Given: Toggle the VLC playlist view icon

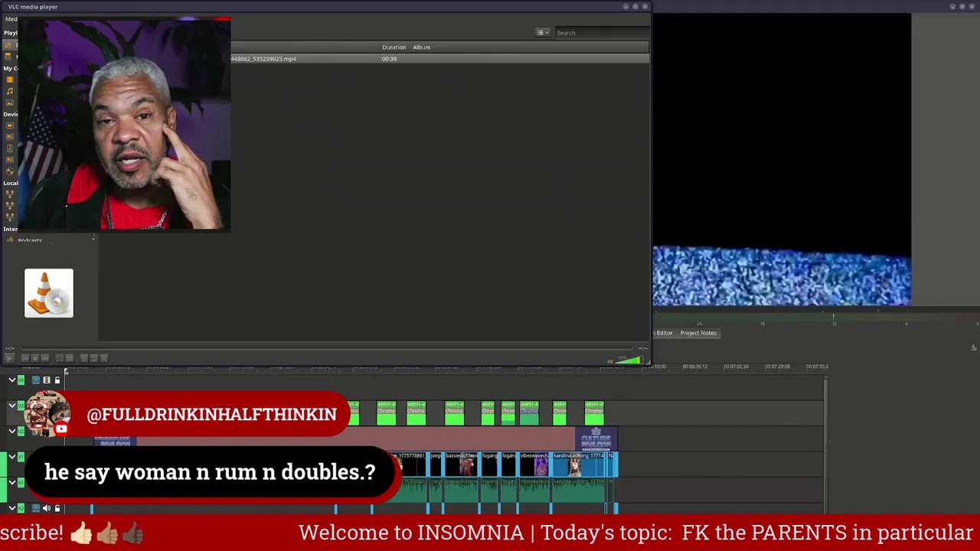Looking at the screenshot, I should point(84,357).
